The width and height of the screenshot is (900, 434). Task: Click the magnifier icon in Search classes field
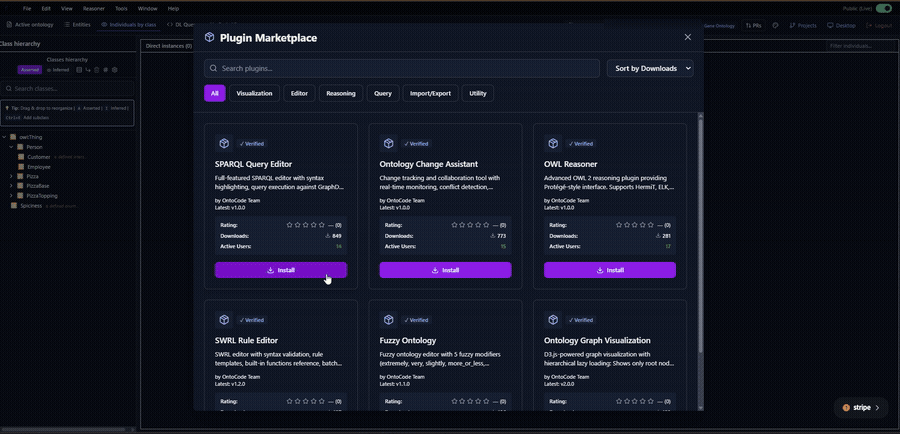[x=9, y=89]
